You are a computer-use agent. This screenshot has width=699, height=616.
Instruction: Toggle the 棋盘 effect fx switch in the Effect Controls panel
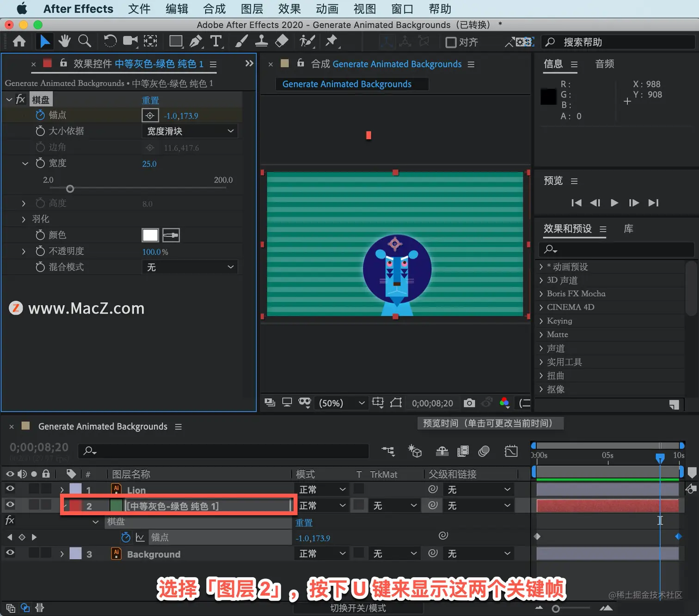point(20,99)
